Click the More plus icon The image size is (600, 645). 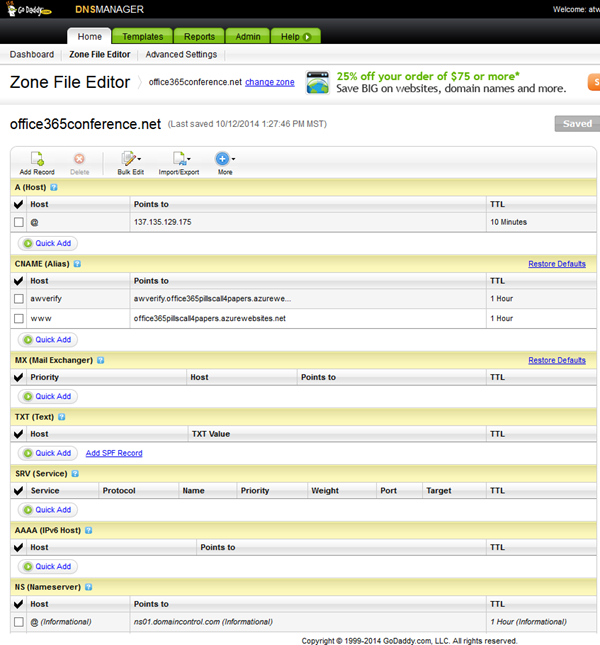tap(221, 159)
